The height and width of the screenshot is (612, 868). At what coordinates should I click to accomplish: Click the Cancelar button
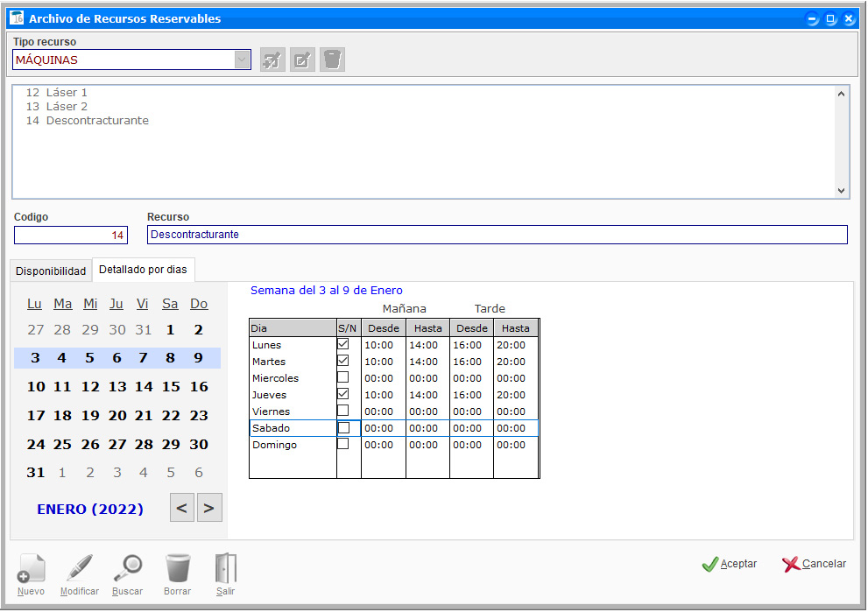pyautogui.click(x=815, y=564)
